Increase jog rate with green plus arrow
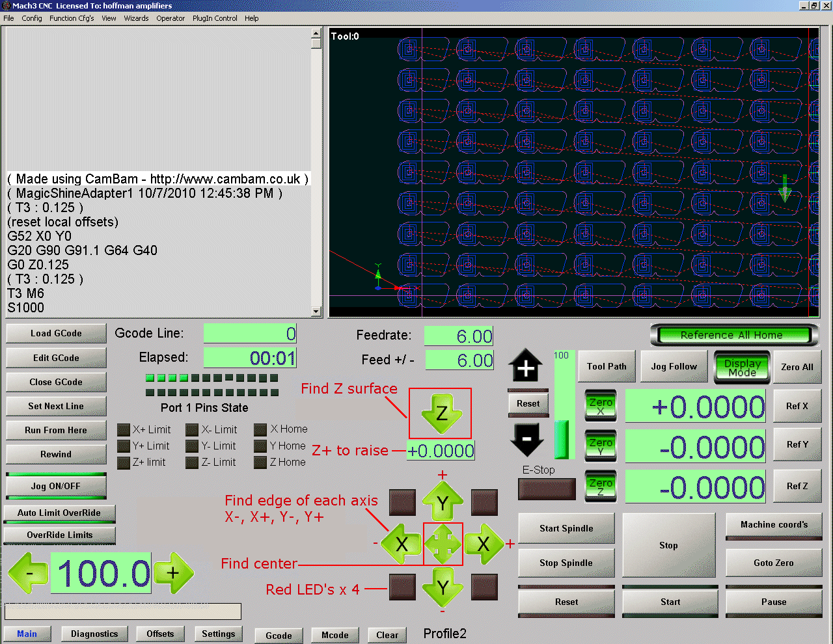The height and width of the screenshot is (644, 833). (x=173, y=573)
